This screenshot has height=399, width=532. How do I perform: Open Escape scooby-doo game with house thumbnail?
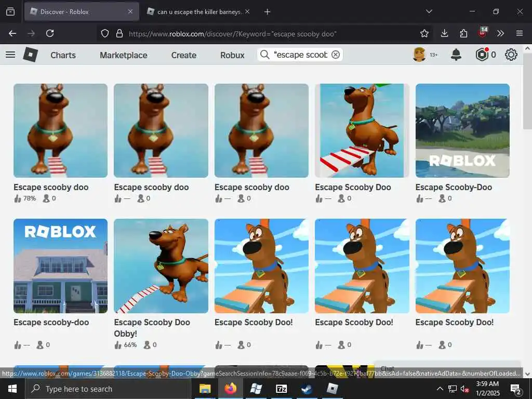[x=60, y=265]
